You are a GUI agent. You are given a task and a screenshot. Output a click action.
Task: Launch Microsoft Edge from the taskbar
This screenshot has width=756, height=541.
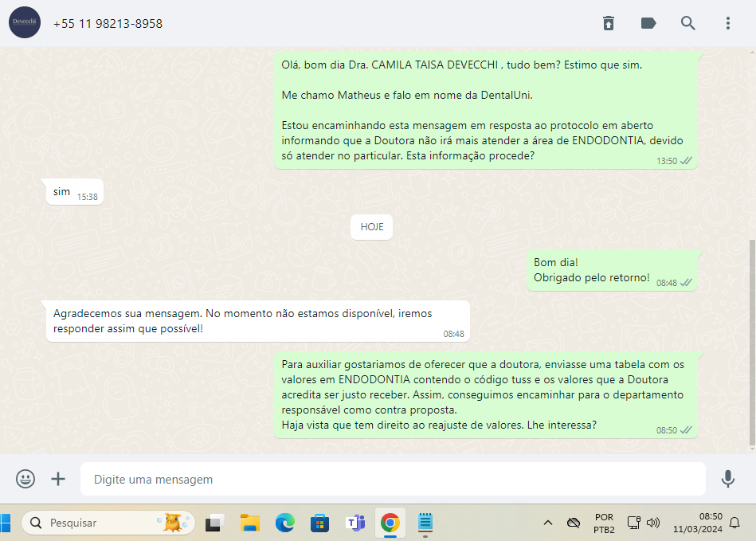[285, 523]
